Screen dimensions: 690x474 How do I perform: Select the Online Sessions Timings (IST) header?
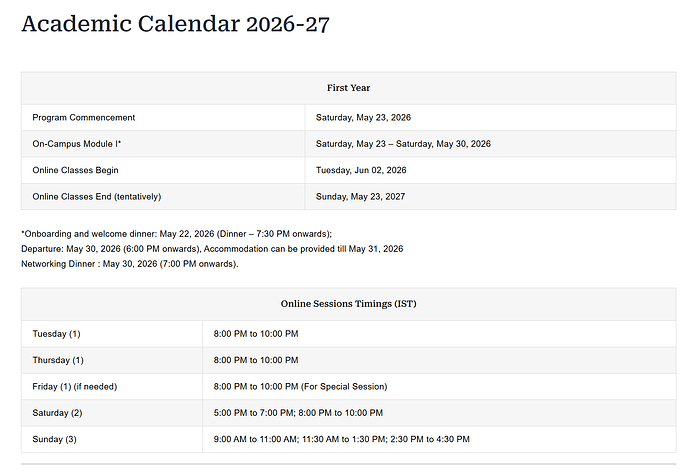pyautogui.click(x=348, y=303)
